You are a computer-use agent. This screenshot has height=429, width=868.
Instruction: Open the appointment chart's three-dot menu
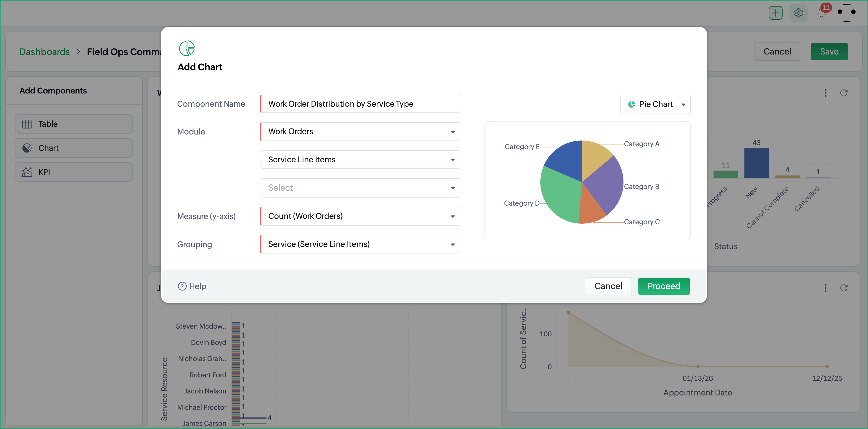click(x=825, y=288)
